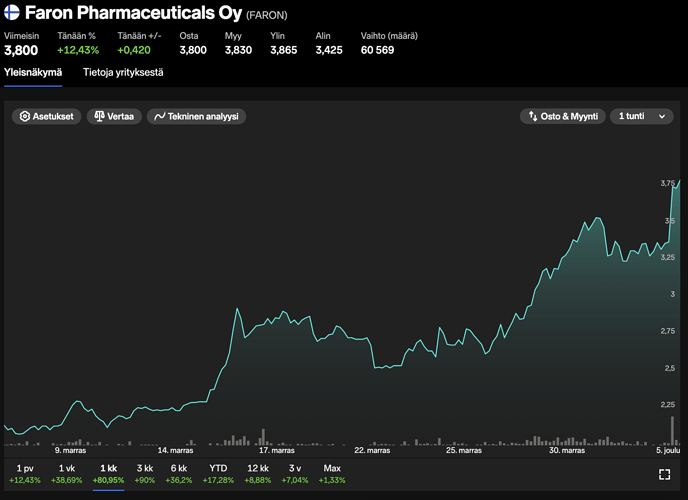Select the Max time range
Image resolution: width=688 pixels, height=500 pixels.
tap(332, 474)
